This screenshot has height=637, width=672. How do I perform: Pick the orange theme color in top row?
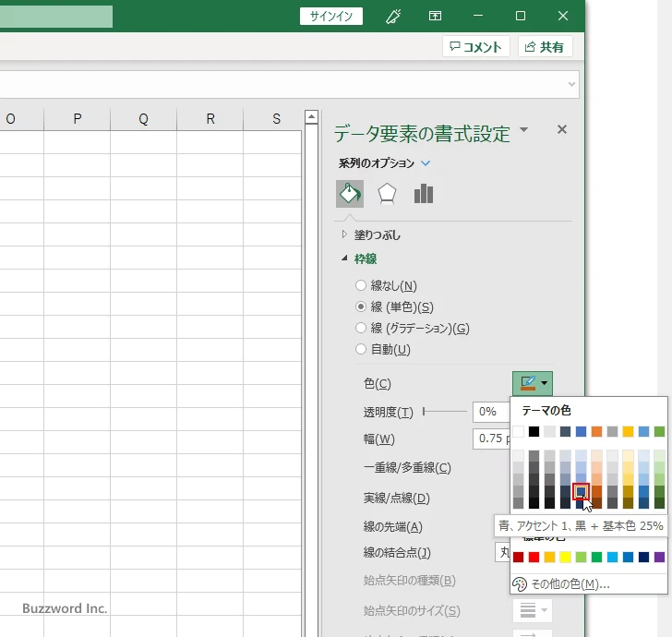596,431
